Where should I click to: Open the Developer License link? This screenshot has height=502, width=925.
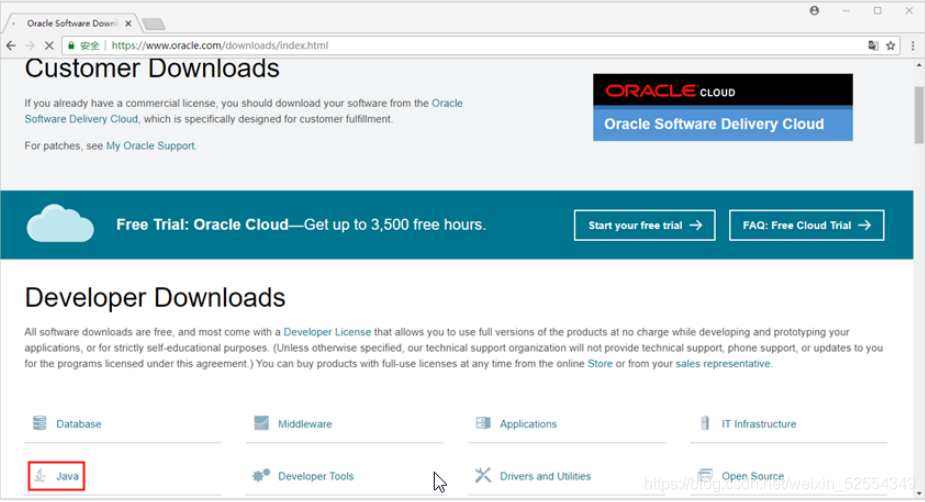327,332
